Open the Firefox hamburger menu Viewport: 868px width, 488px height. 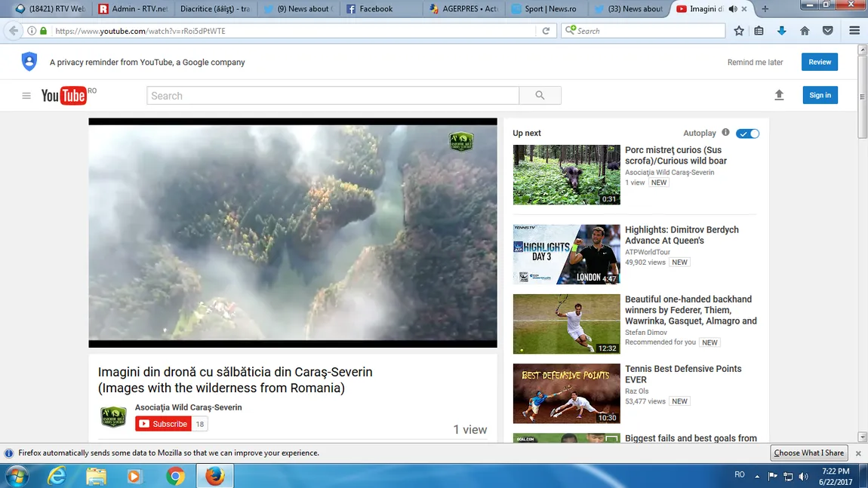click(x=854, y=31)
